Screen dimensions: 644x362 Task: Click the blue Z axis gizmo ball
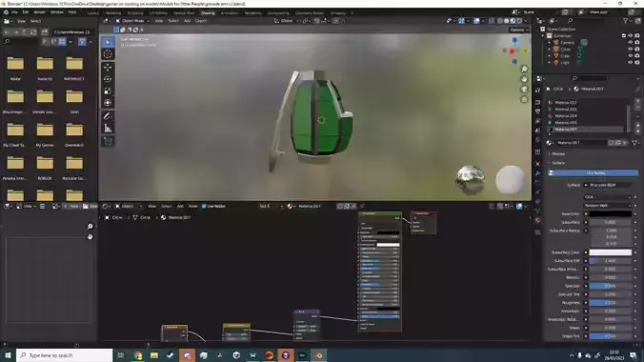[514, 40]
